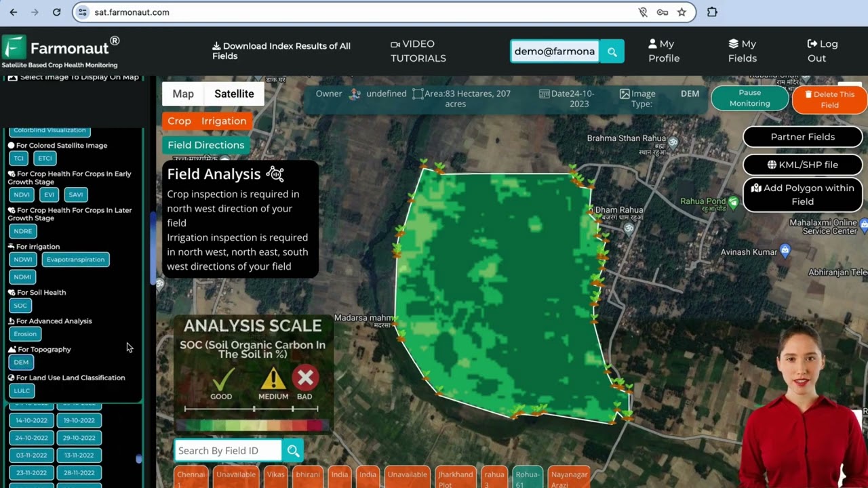Open the Jharkhand Plot field card
The width and height of the screenshot is (868, 488).
456,476
